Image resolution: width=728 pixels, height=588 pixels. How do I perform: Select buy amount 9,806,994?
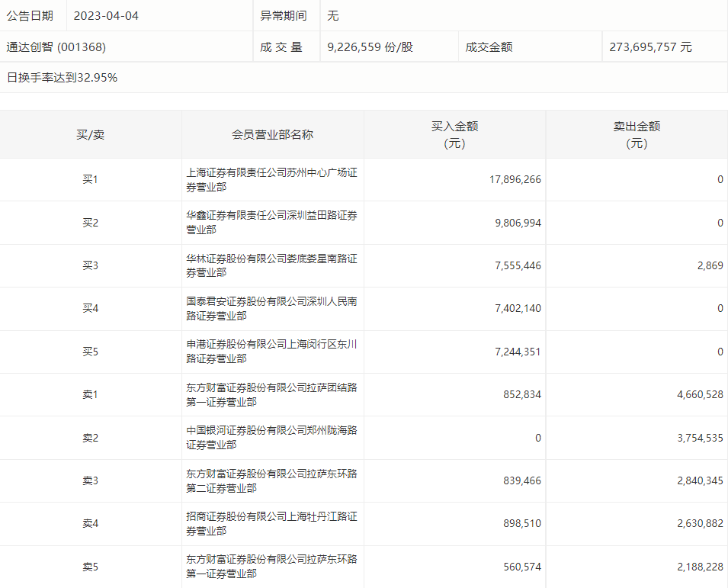click(x=518, y=223)
